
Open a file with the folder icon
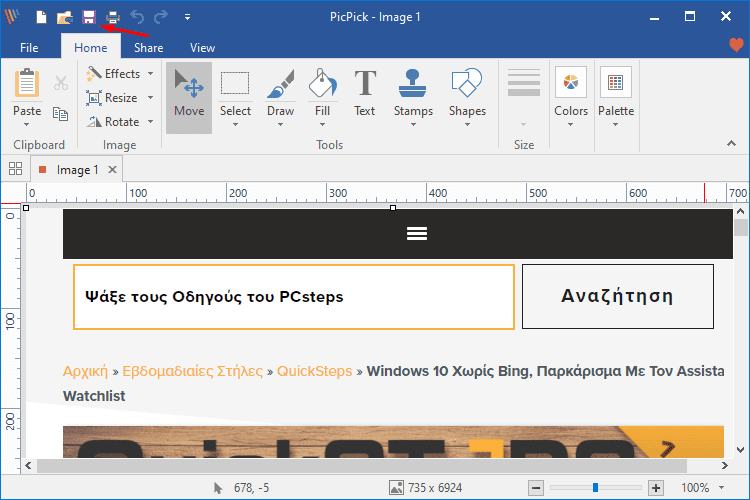(x=65, y=17)
